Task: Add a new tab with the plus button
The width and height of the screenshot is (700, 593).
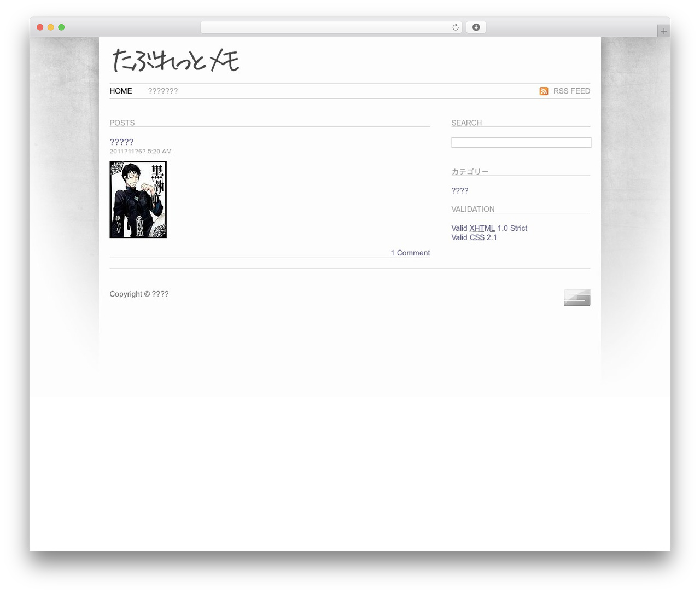Action: click(664, 31)
